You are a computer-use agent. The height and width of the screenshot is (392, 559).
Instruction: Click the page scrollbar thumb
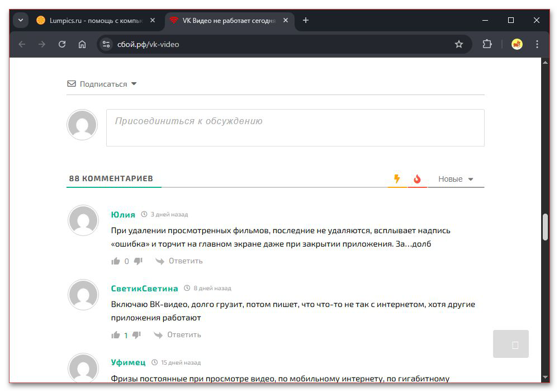(545, 227)
